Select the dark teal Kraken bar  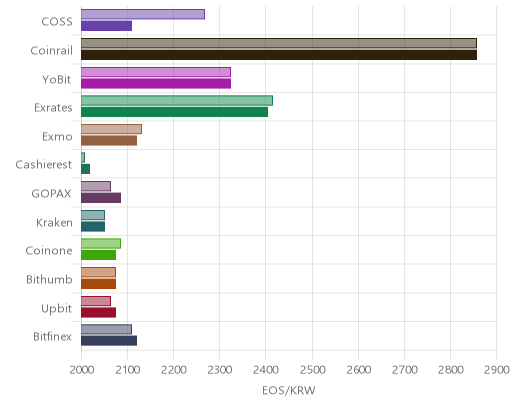pos(93,227)
